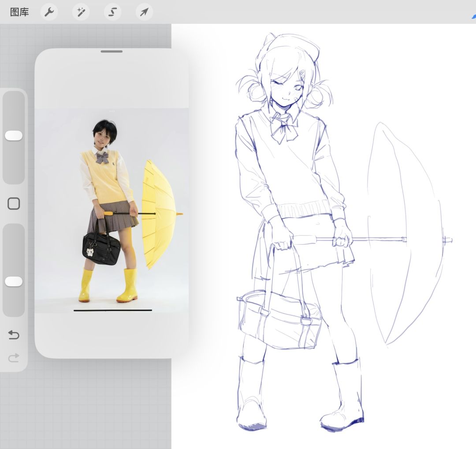Screen dimensions: 476x449
Task: Select the Transform arrow tool
Action: [144, 12]
